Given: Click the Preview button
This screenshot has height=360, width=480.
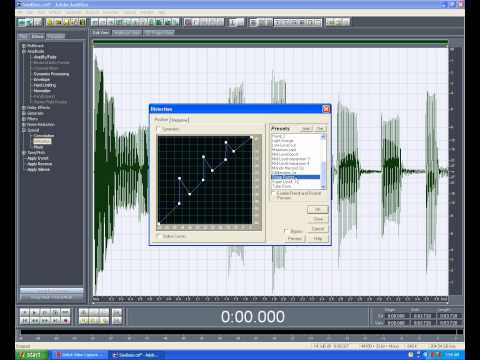Looking at the screenshot, I should point(295,238).
